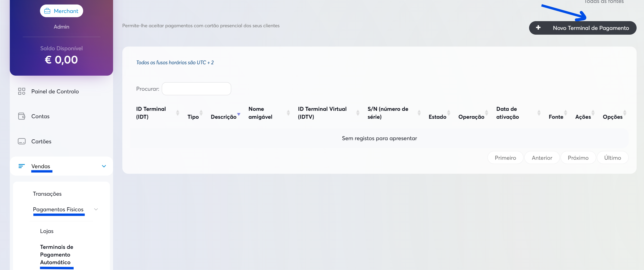Open the Todas as fontes dropdown
This screenshot has width=644, height=270.
(x=604, y=2)
